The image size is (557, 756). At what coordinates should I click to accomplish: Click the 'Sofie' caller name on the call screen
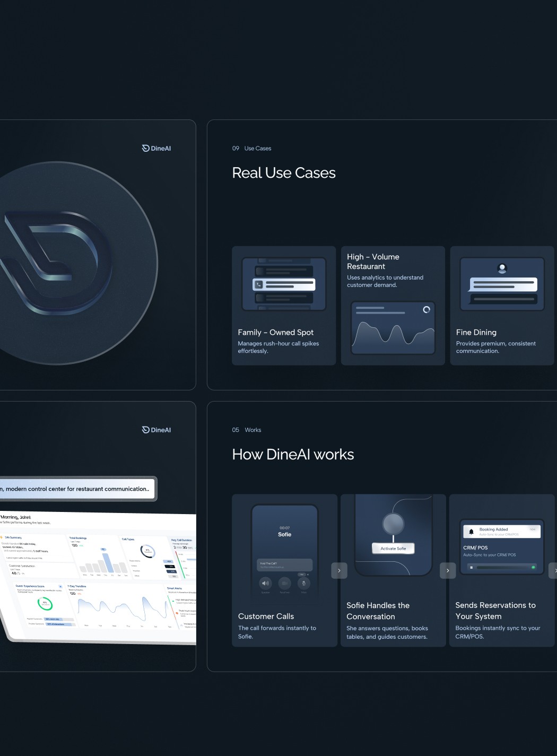pyautogui.click(x=285, y=535)
